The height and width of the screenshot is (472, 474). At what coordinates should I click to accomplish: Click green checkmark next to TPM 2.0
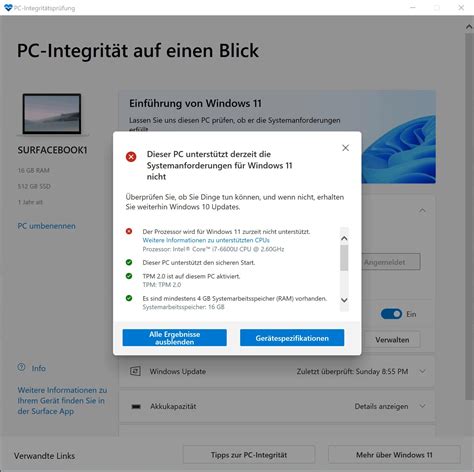pos(129,276)
